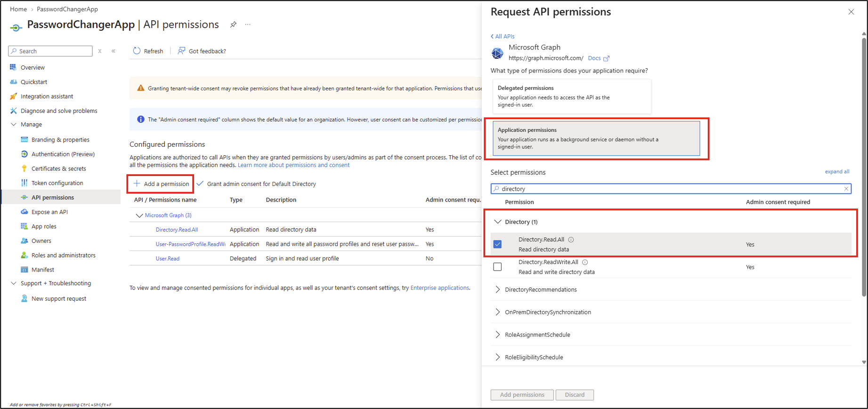Click the Quickstart cloud icon
Screen dimensions: 868x409
(13, 82)
